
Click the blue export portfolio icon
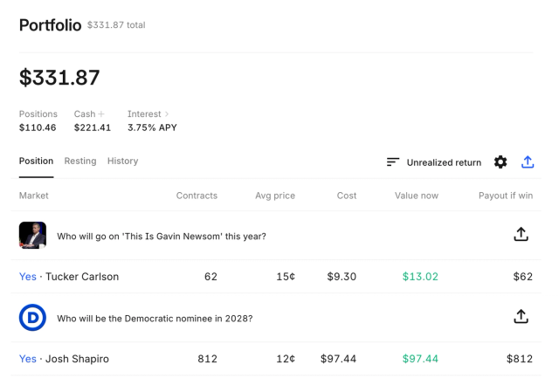[528, 162]
